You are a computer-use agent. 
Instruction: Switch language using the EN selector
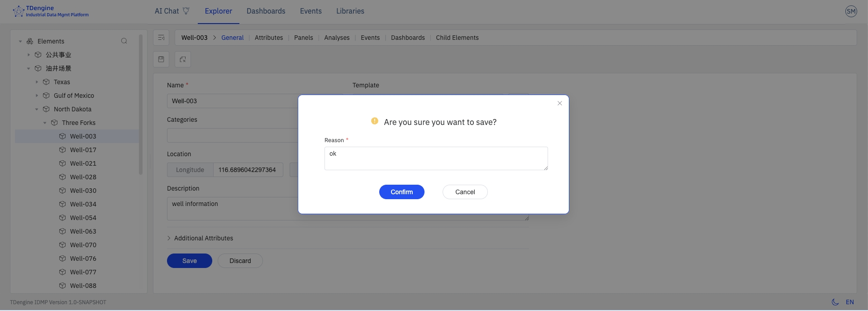[x=849, y=302]
